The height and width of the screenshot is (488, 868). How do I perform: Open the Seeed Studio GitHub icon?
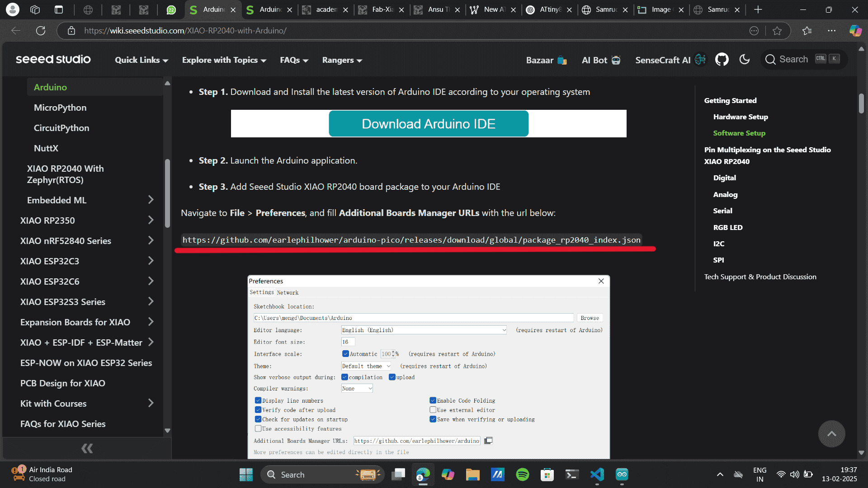[722, 59]
